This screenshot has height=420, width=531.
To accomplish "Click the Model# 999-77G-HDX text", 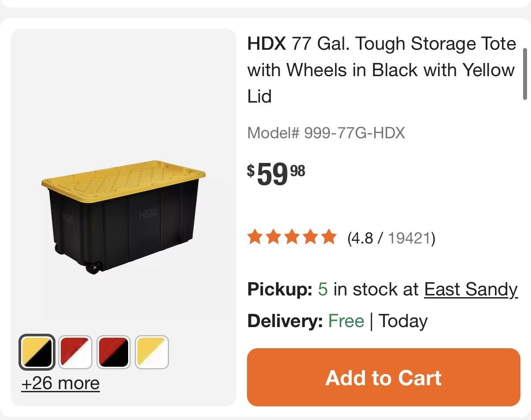I will point(326,133).
